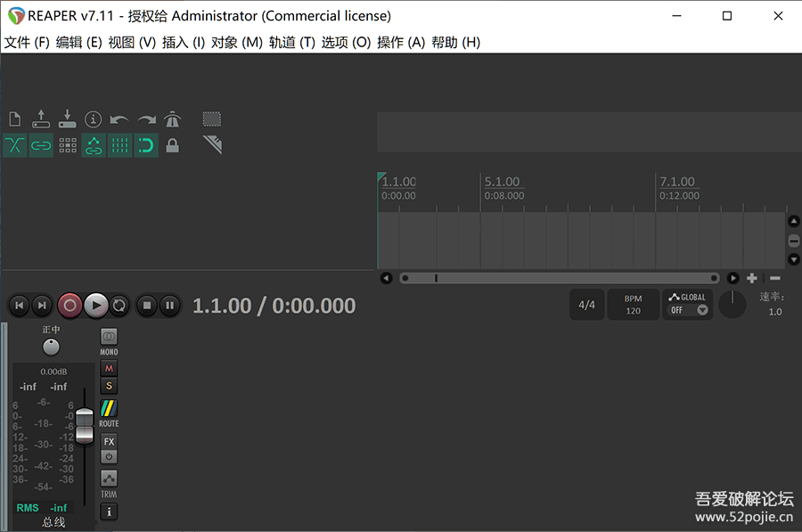Toggle ripple editing grid icon
Image resolution: width=802 pixels, height=532 pixels.
coord(68,146)
